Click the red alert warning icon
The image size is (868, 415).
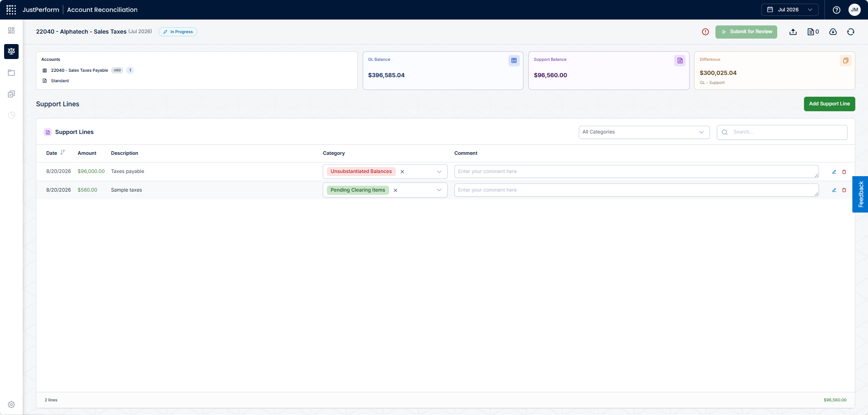coord(705,32)
